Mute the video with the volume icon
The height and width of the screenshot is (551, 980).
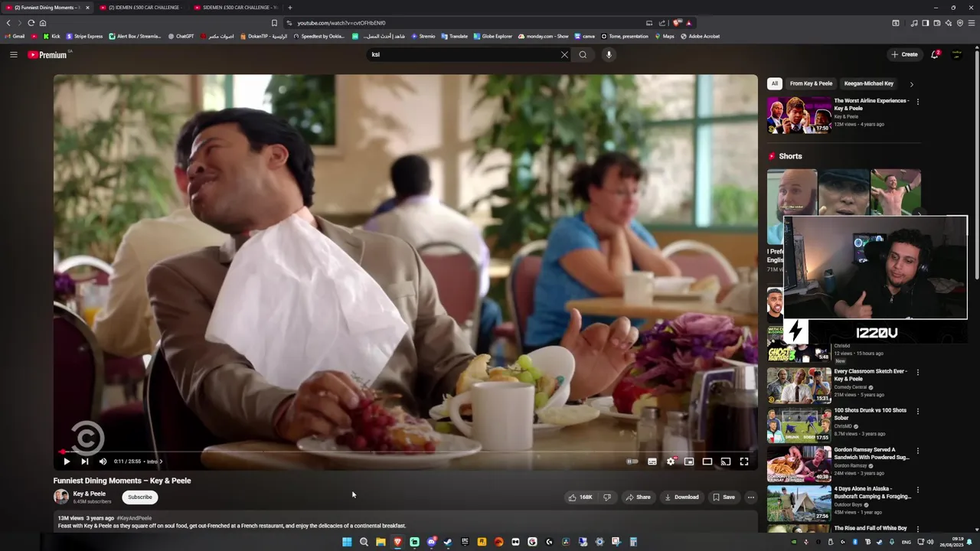point(103,461)
